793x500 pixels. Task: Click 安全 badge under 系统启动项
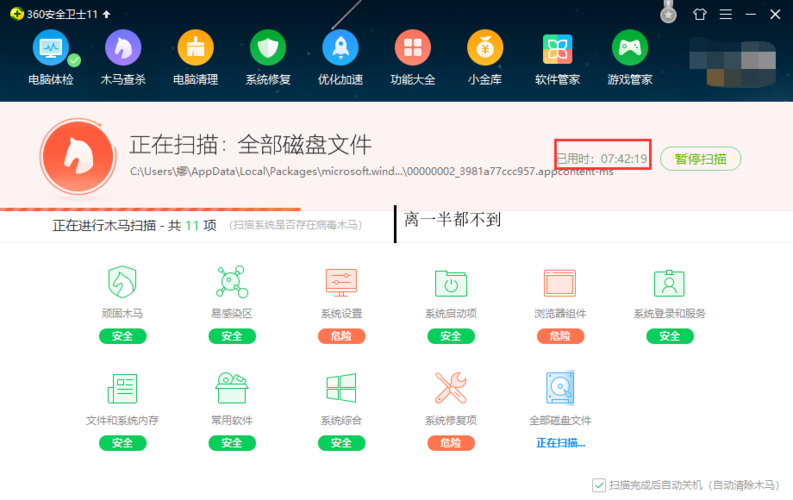[451, 336]
